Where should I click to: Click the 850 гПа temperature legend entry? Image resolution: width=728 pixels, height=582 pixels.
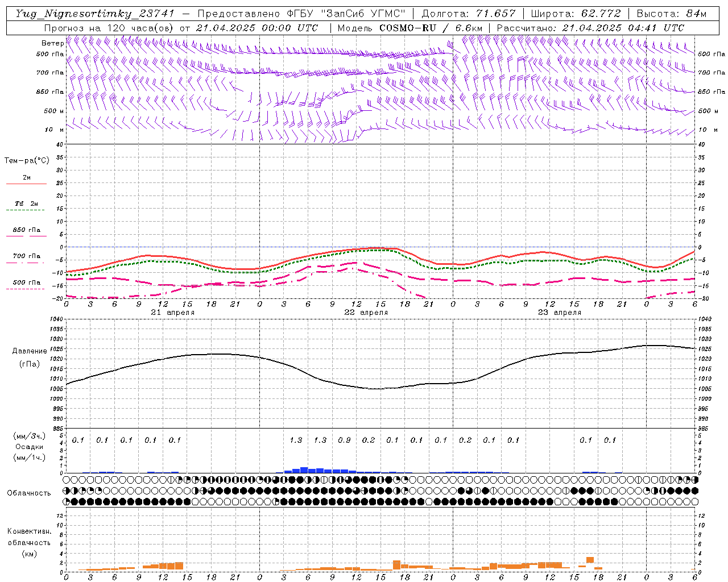26,230
